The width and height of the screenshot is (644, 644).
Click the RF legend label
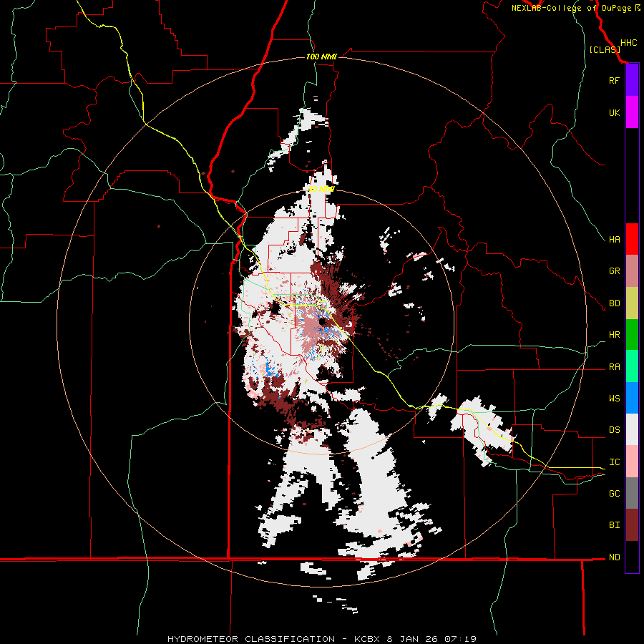614,80
